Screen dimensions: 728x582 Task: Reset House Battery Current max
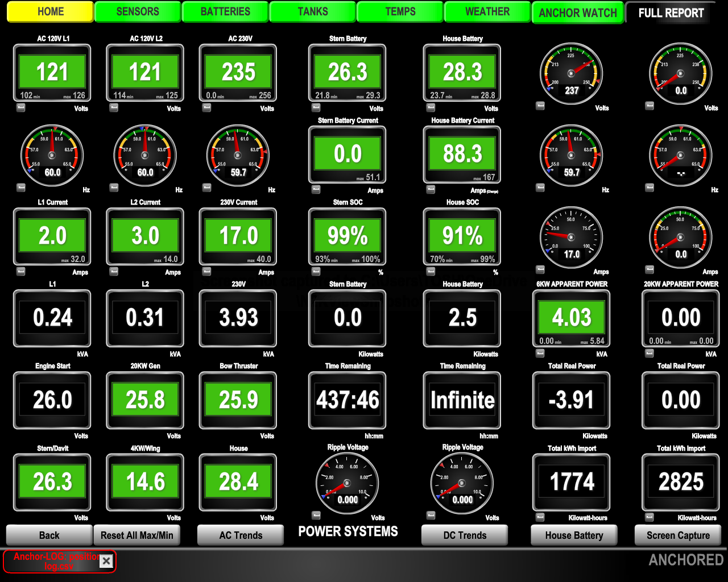431,189
